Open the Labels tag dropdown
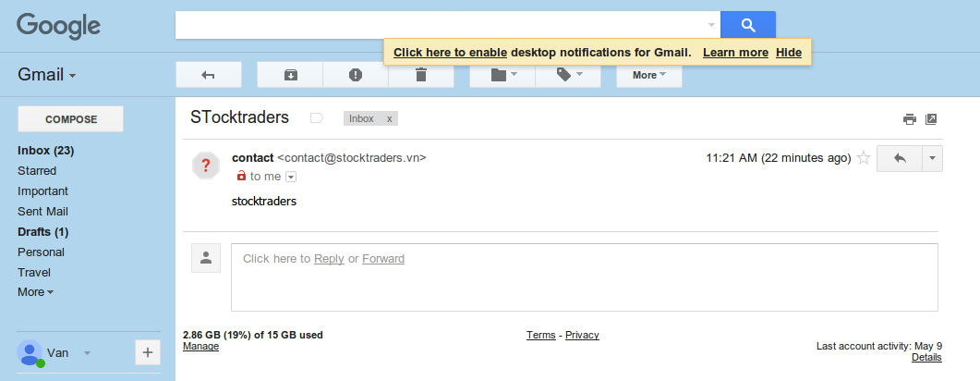980x381 pixels. pos(568,75)
